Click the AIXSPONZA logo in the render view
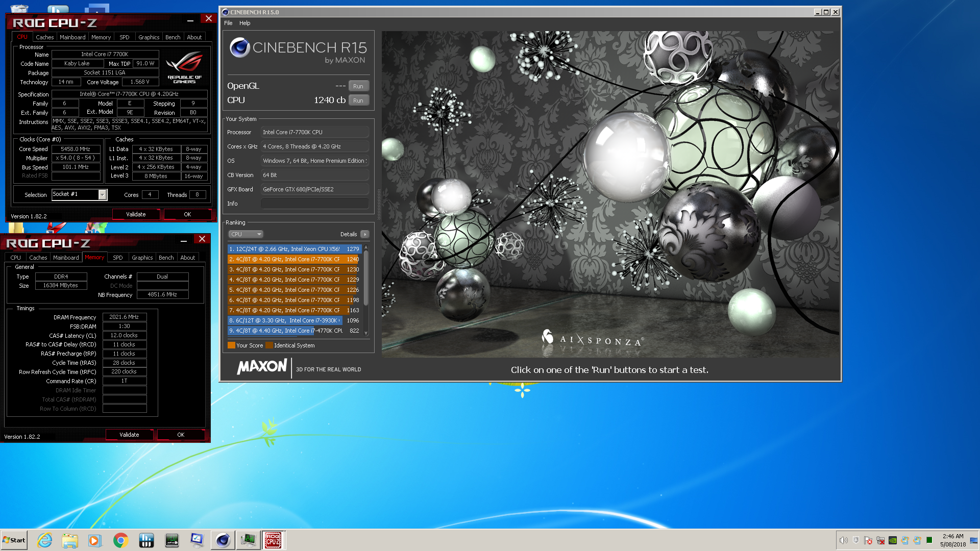Screen dimensions: 980x551 pos(592,338)
